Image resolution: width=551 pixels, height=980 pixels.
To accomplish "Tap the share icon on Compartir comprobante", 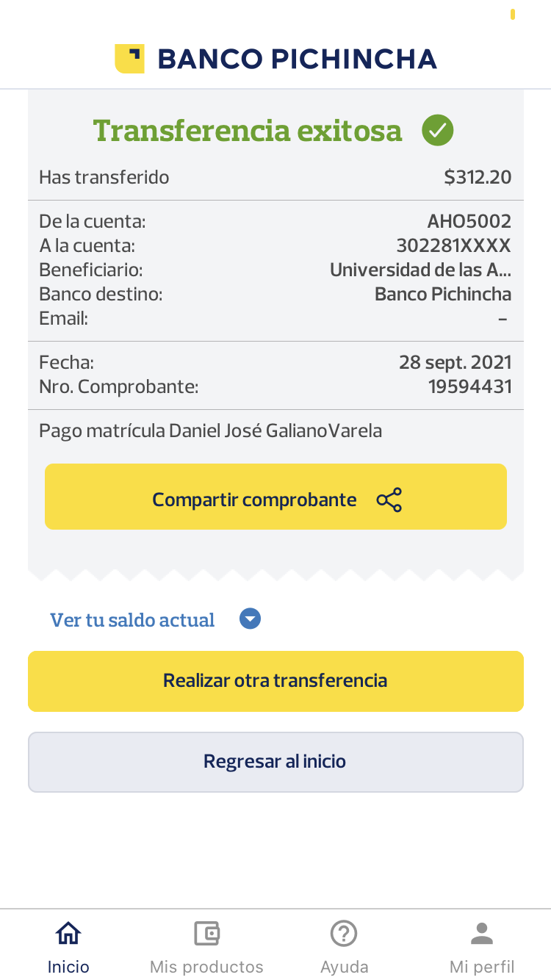I will [389, 500].
